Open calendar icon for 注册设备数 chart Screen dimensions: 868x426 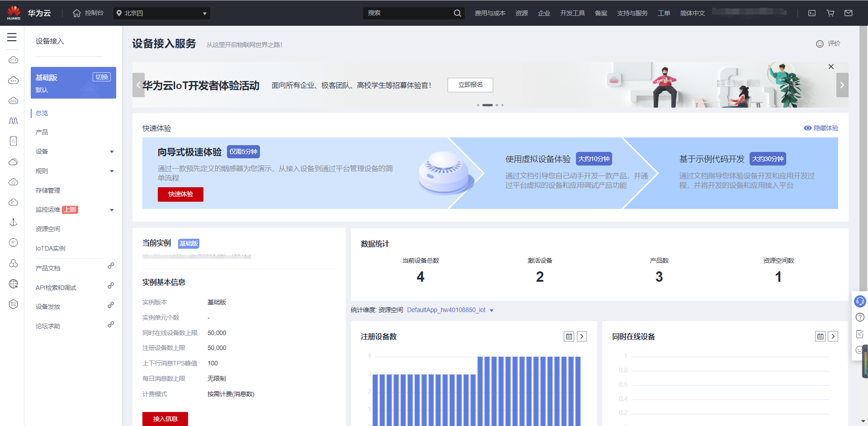point(569,336)
